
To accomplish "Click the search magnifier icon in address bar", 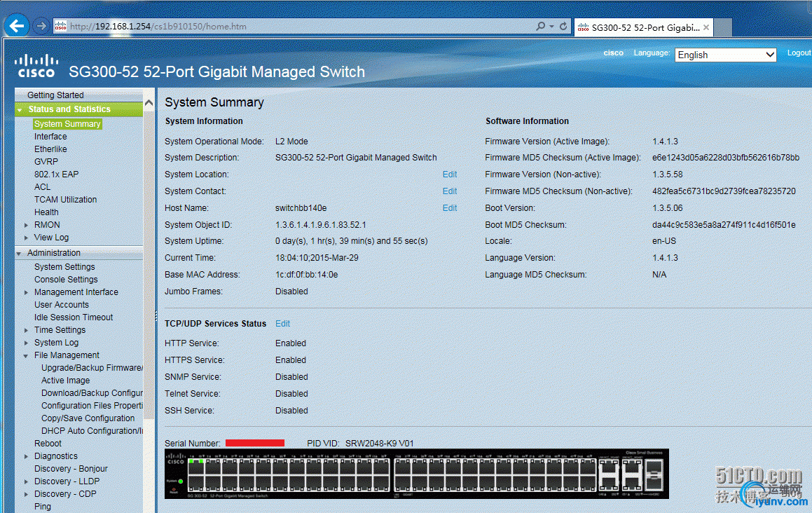I will click(x=541, y=26).
